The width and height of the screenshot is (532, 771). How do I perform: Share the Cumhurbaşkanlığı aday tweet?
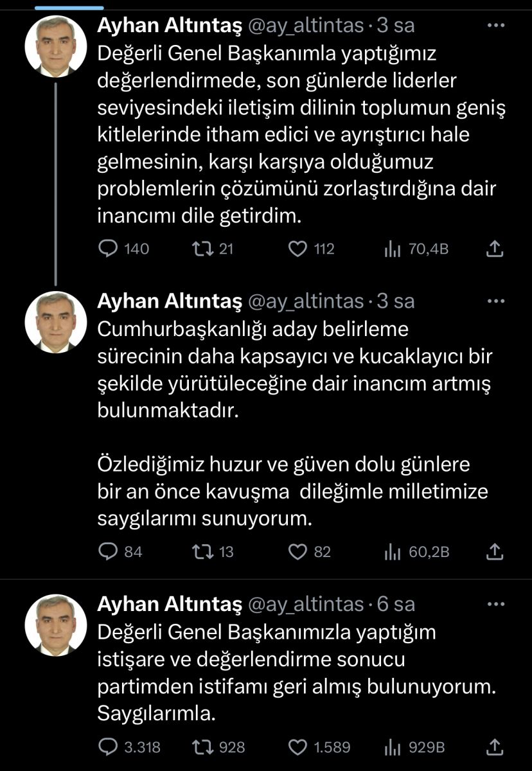point(495,551)
